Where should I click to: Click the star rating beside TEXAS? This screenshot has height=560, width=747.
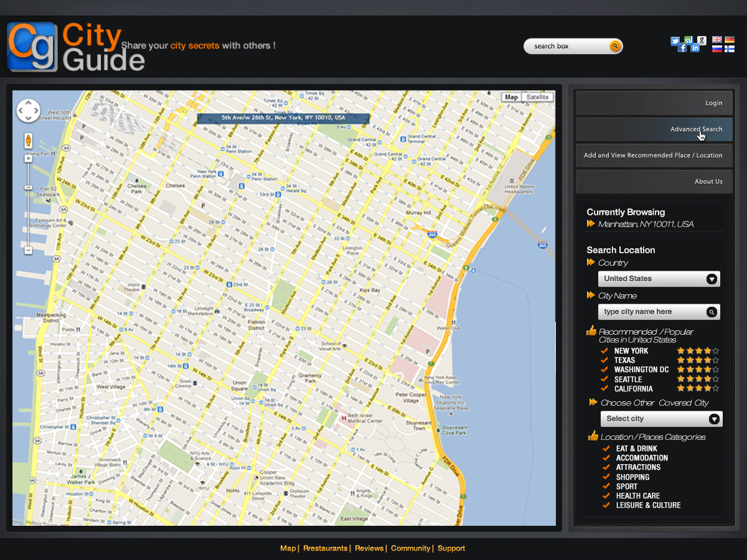click(x=698, y=360)
